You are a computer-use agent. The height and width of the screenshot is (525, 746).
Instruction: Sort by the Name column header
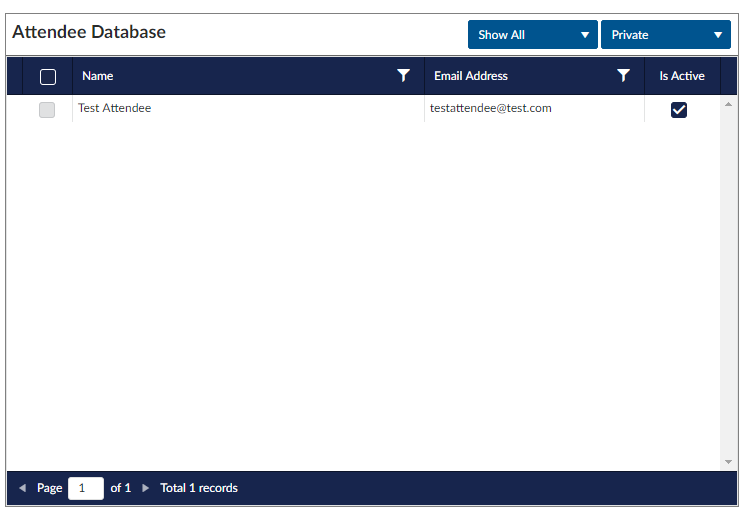click(x=98, y=76)
